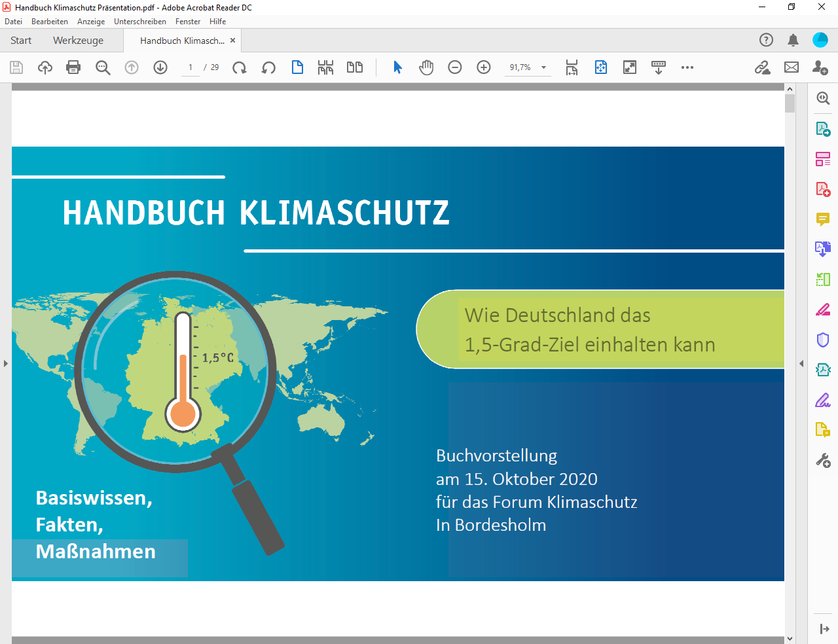Switch to the Werkzeuge tab
This screenshot has height=644, width=838.
[78, 41]
